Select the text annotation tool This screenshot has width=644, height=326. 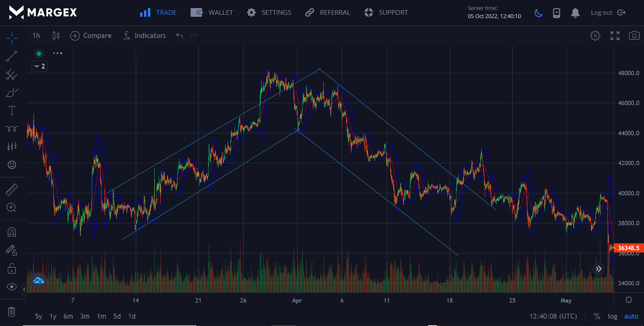click(12, 111)
